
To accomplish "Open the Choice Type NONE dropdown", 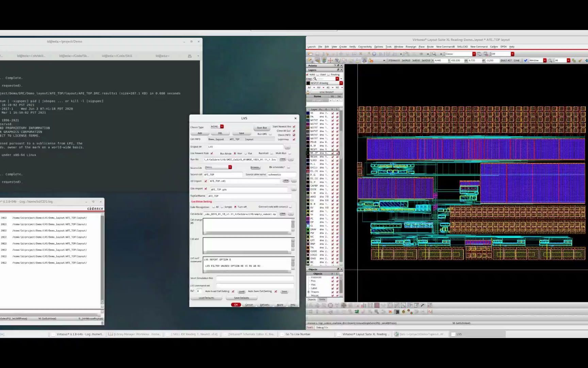I will coord(222,126).
